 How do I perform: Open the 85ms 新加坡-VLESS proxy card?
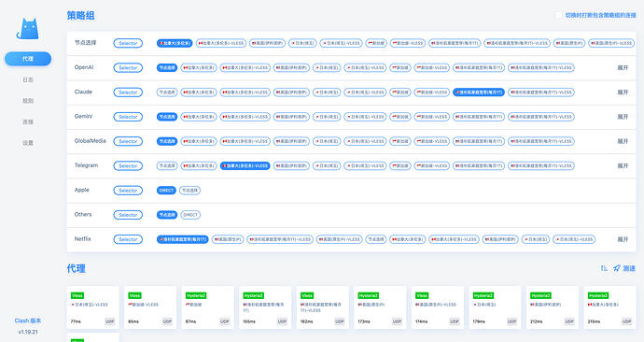tap(150, 307)
